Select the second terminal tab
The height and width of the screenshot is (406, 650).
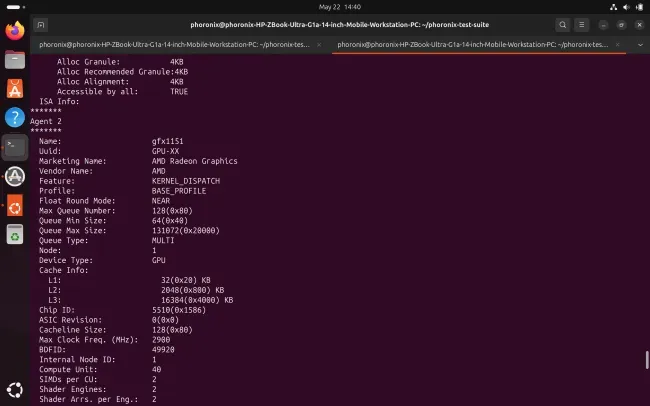(473, 45)
